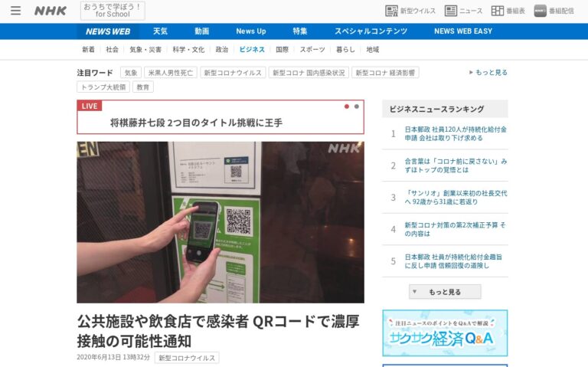588x367 pixels.
Task: Select the 国際 category
Action: click(282, 50)
